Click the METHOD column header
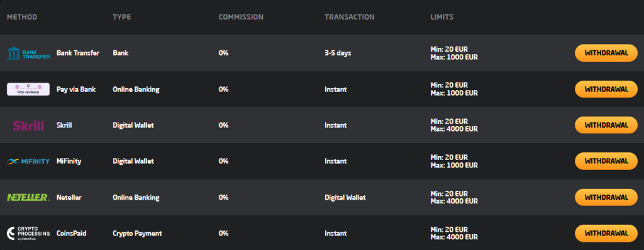This screenshot has height=250, width=644. pos(22,17)
